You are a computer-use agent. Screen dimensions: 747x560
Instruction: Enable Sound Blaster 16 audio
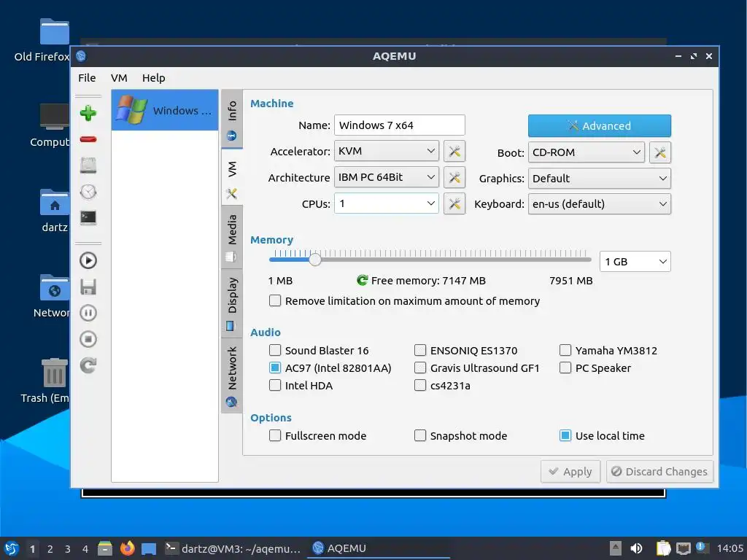(275, 350)
